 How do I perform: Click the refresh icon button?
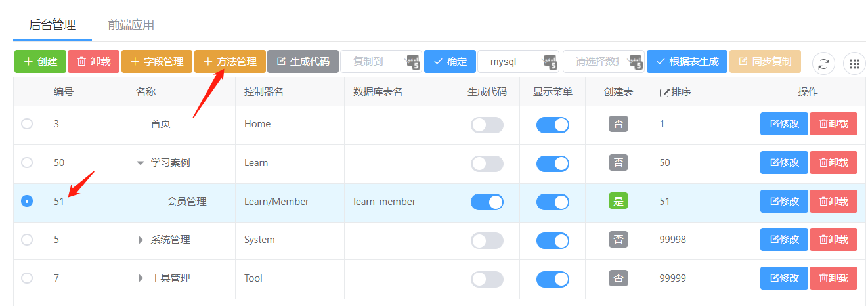pyautogui.click(x=823, y=64)
